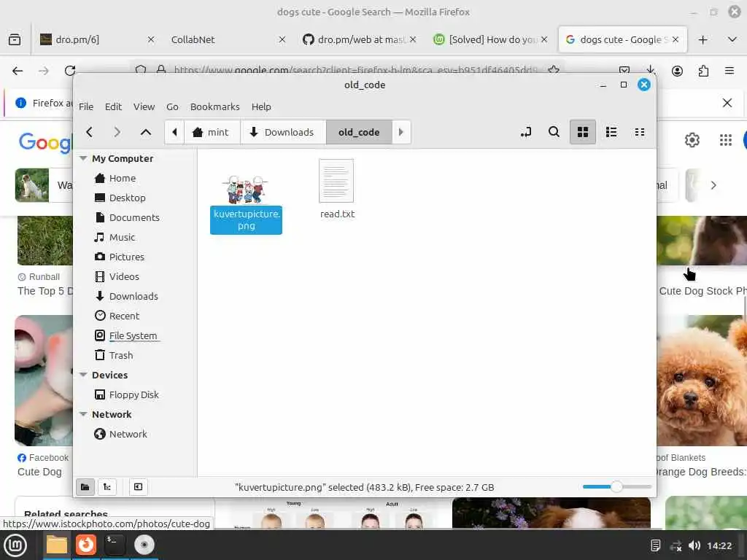
Task: Open the Go menu
Action: coord(172,106)
